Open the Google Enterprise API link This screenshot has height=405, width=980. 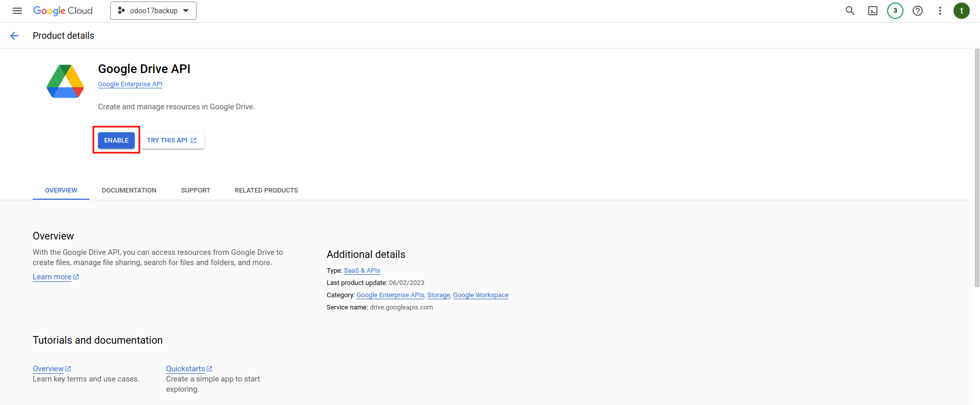[x=130, y=84]
